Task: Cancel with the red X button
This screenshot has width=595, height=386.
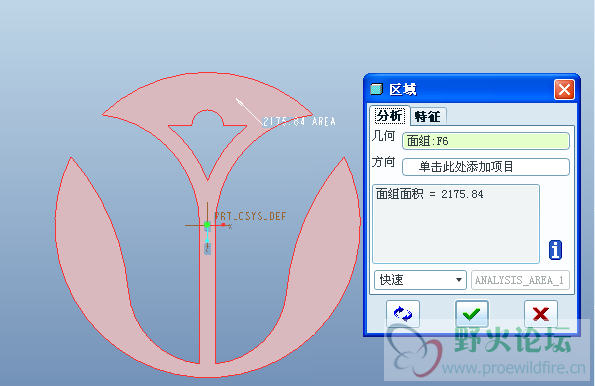Action: (x=541, y=314)
